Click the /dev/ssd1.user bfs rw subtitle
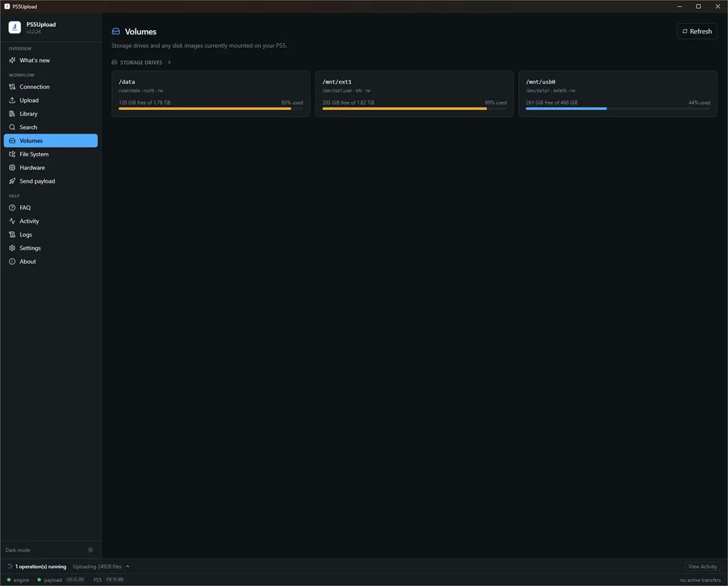 pyautogui.click(x=346, y=90)
